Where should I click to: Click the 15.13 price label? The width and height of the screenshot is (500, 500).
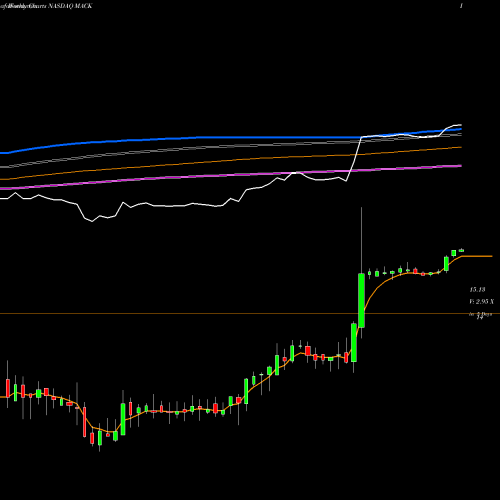[477, 290]
